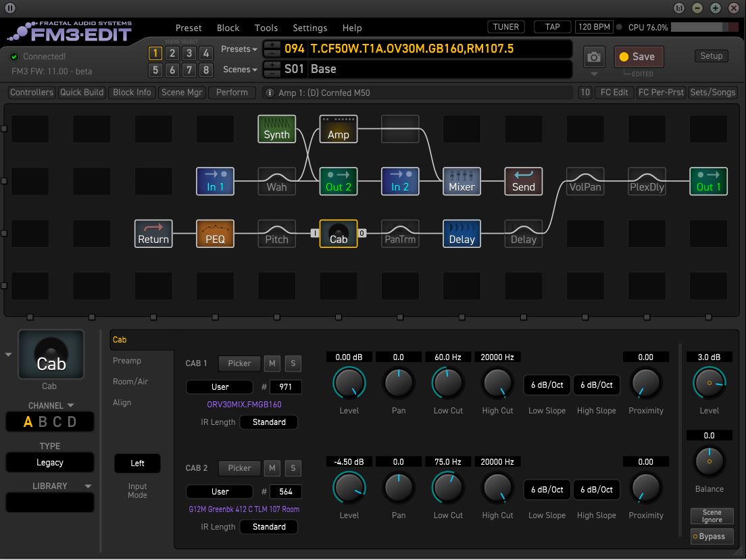This screenshot has height=560, width=746.
Task: Select the orange PEQ block
Action: tap(215, 234)
